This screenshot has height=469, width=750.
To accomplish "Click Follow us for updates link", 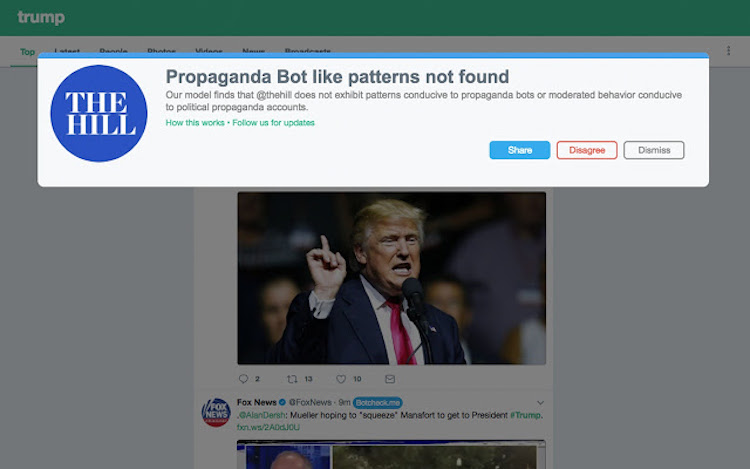I will coord(274,123).
